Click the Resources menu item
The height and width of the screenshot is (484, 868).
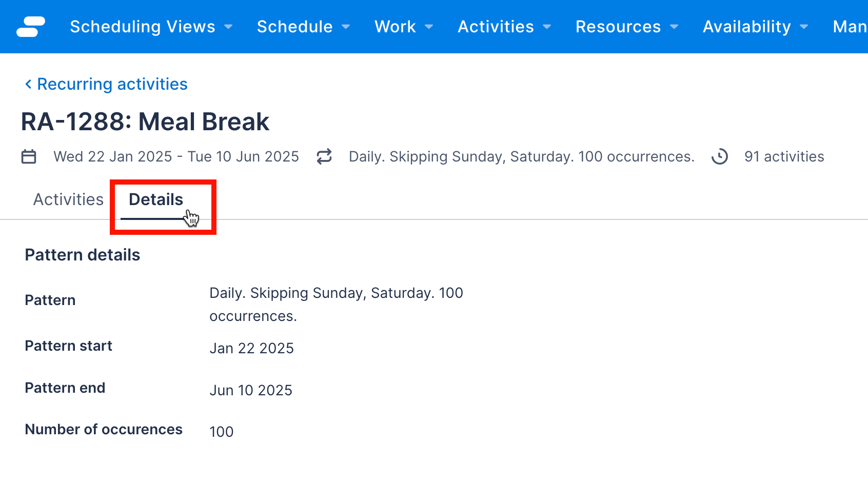tap(618, 27)
